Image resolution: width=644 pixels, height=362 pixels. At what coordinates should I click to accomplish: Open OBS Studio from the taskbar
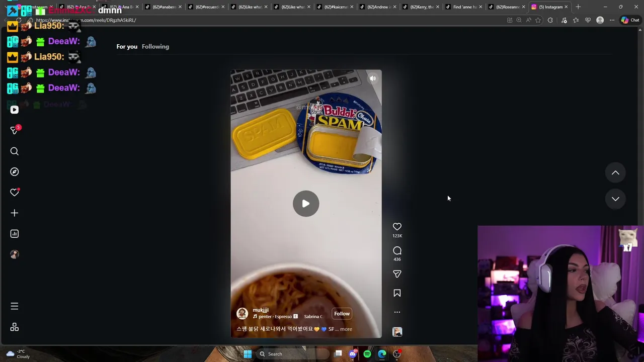pyautogui.click(x=396, y=354)
